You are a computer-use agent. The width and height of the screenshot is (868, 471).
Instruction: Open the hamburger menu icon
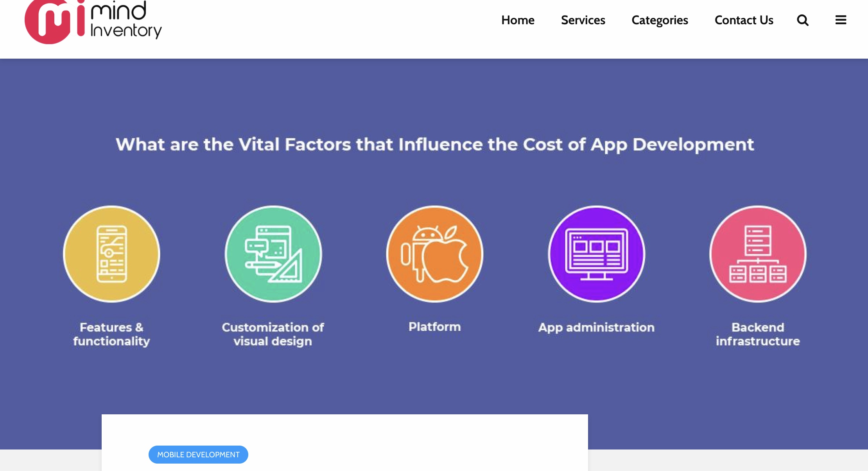tap(841, 20)
